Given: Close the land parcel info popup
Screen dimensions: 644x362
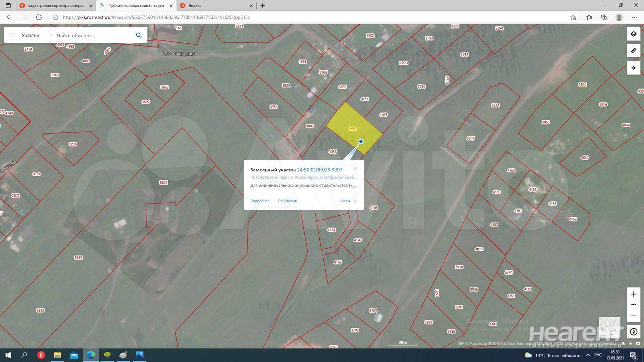Looking at the screenshot, I should pos(355,169).
